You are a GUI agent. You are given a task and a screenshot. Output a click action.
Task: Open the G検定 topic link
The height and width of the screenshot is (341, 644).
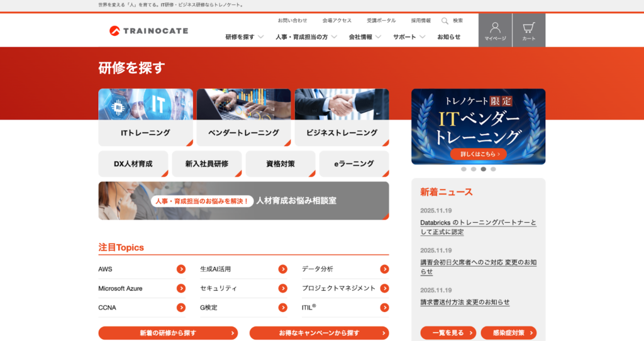[x=209, y=308]
